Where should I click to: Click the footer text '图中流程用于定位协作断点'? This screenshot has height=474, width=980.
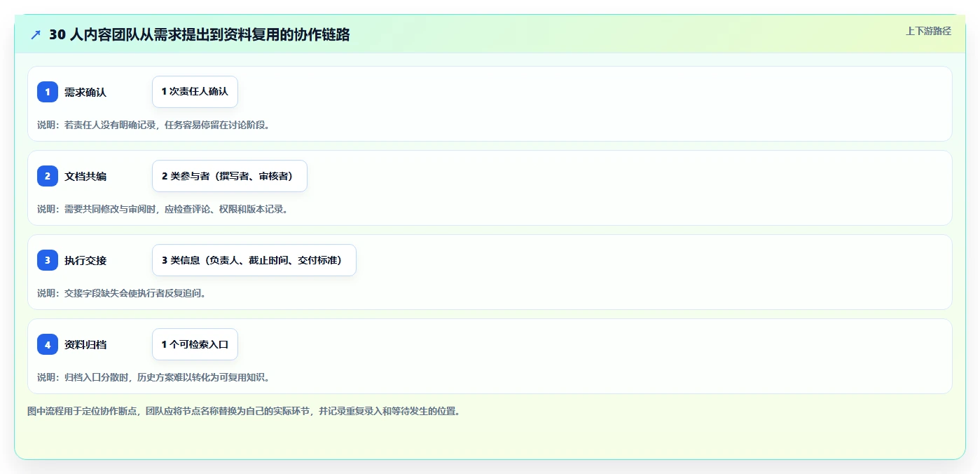pyautogui.click(x=244, y=411)
